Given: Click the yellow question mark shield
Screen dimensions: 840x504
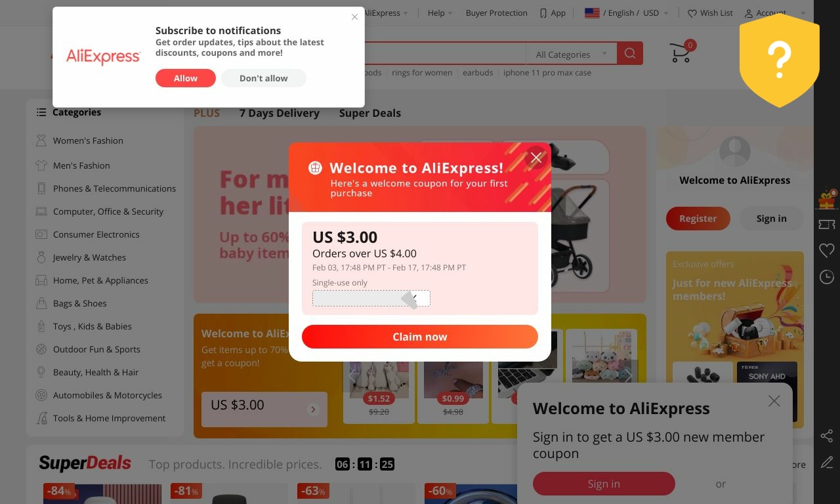Looking at the screenshot, I should click(x=780, y=60).
